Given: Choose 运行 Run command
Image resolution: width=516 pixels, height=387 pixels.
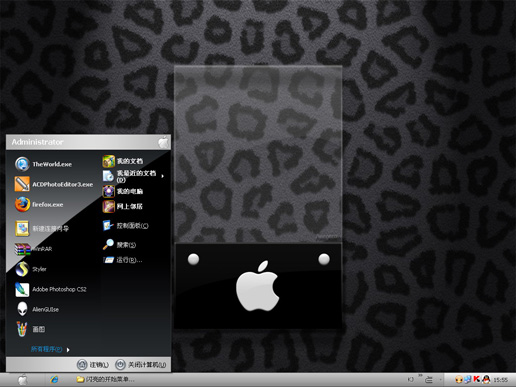Looking at the screenshot, I should click(x=123, y=260).
